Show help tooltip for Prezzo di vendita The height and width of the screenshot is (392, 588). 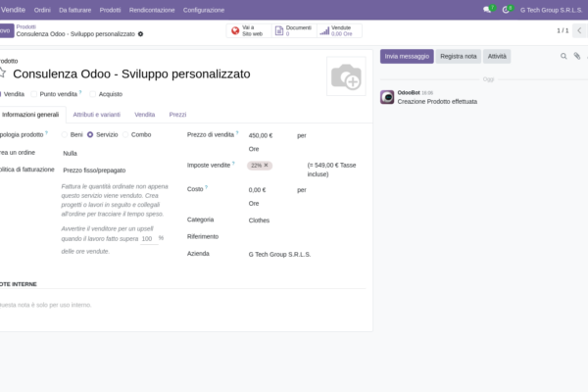pos(237,132)
